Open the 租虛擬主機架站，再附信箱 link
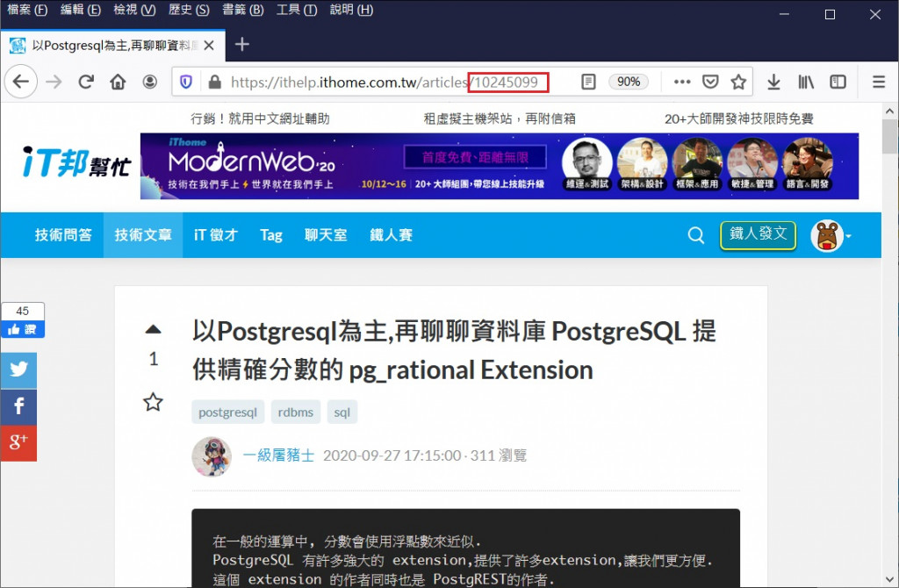 pyautogui.click(x=500, y=118)
